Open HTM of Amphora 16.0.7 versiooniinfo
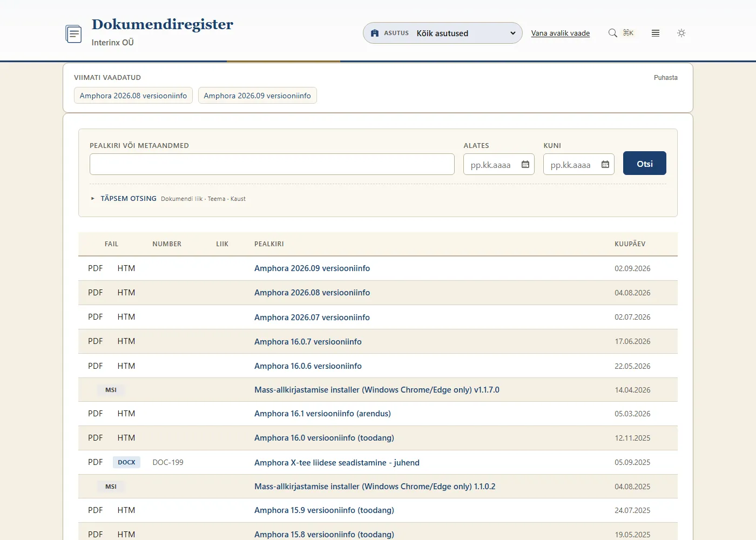Screen dimensions: 756x540 (126, 341)
